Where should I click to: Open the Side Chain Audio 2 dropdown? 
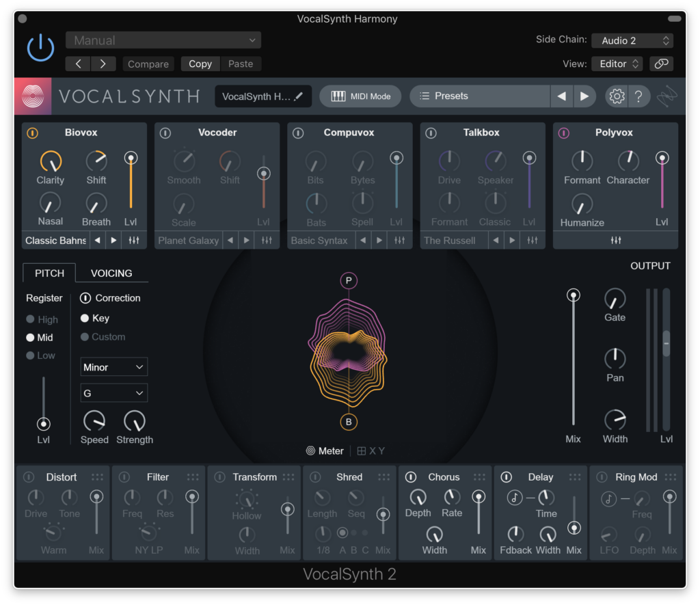click(632, 40)
